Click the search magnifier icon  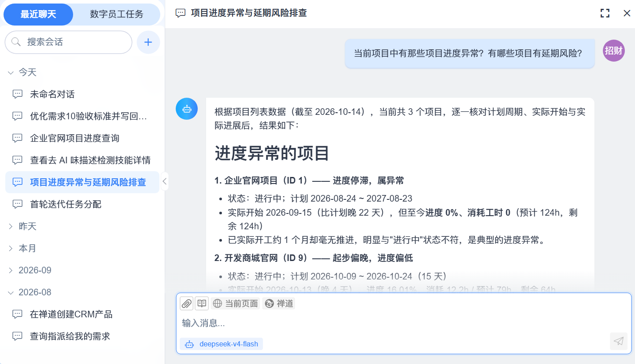[16, 42]
